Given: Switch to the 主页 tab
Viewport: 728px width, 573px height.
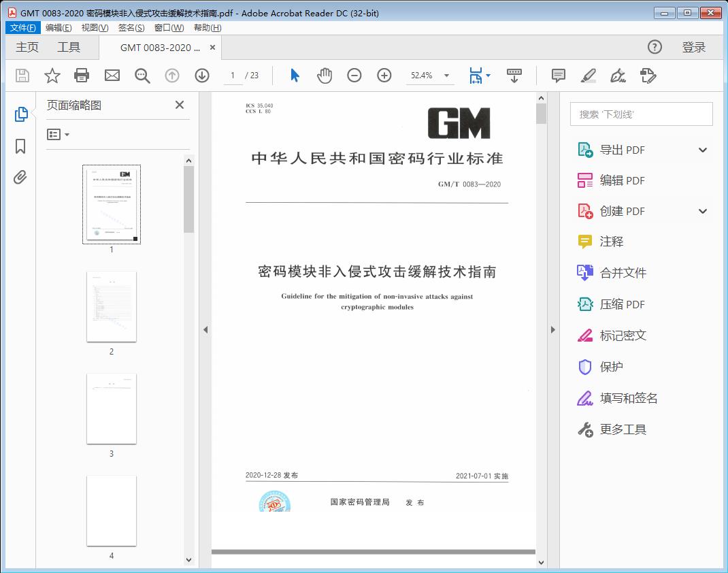Looking at the screenshot, I should click(27, 47).
